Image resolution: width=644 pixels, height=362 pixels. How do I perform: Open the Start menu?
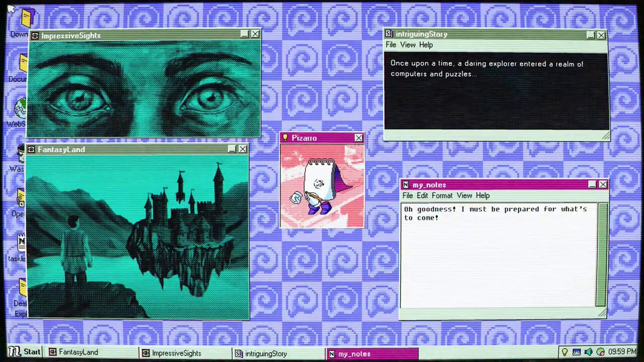25,352
